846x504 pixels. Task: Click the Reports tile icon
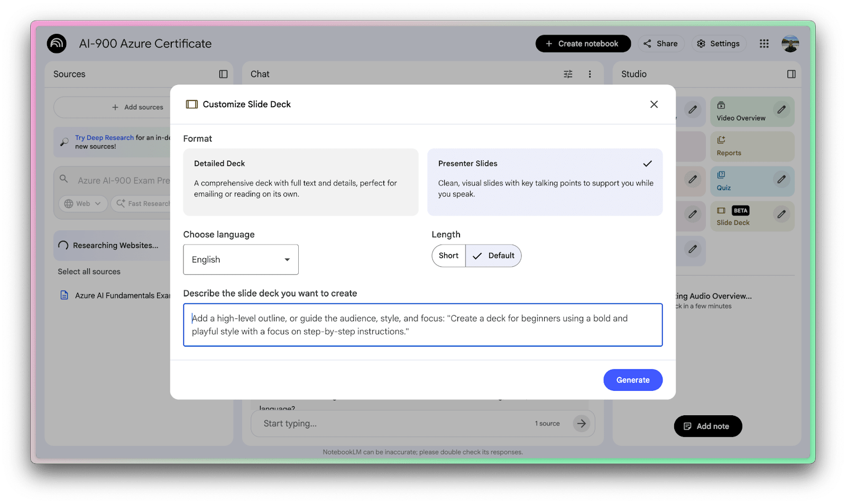[x=721, y=140]
